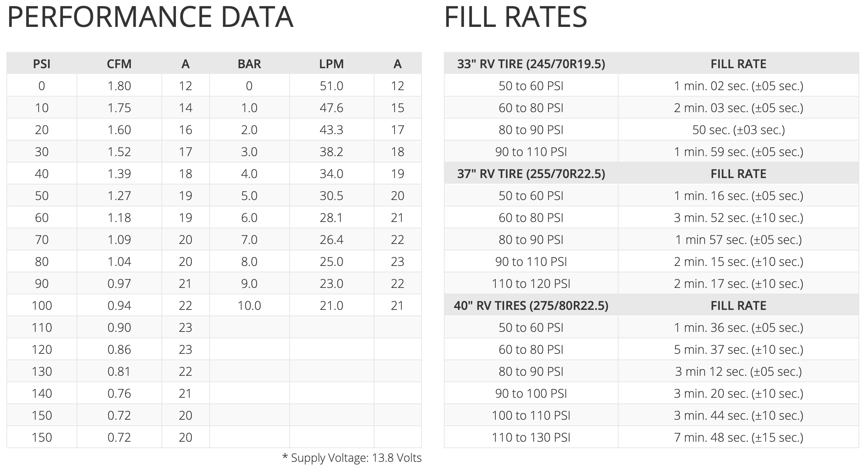Select the 7 min. 48 sec. fill rate
The width and height of the screenshot is (868, 472).
tap(738, 437)
